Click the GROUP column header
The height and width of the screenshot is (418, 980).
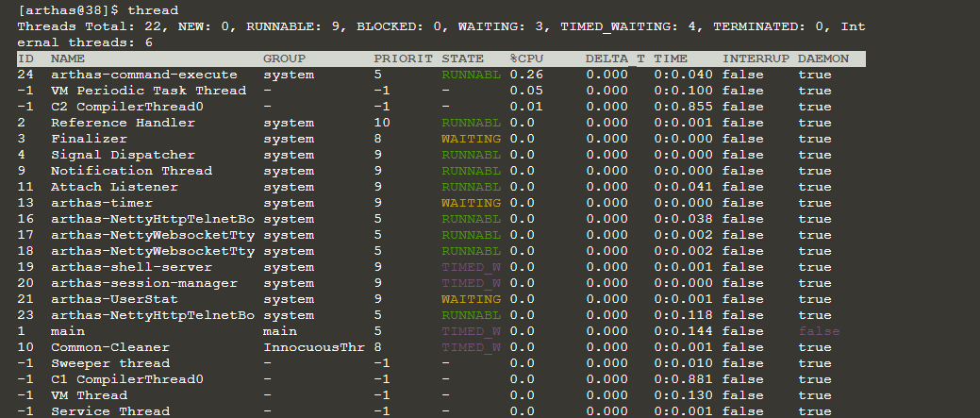tap(284, 59)
